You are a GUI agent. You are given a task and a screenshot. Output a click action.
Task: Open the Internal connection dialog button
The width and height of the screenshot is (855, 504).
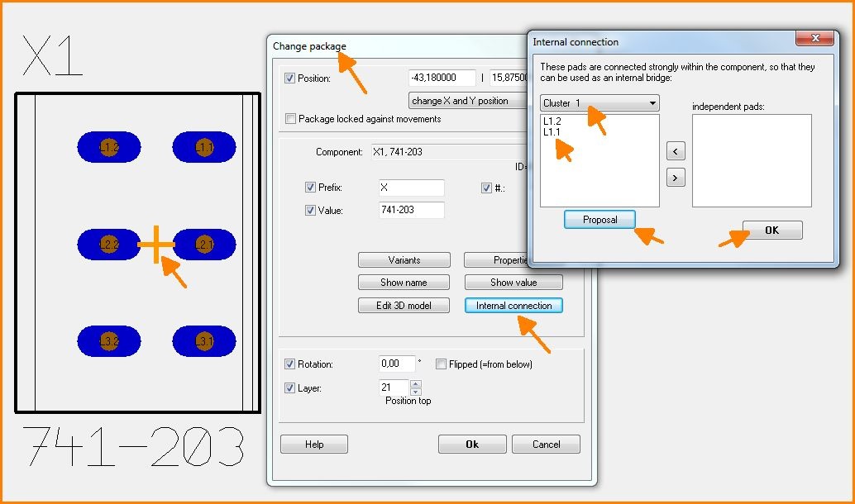(513, 306)
